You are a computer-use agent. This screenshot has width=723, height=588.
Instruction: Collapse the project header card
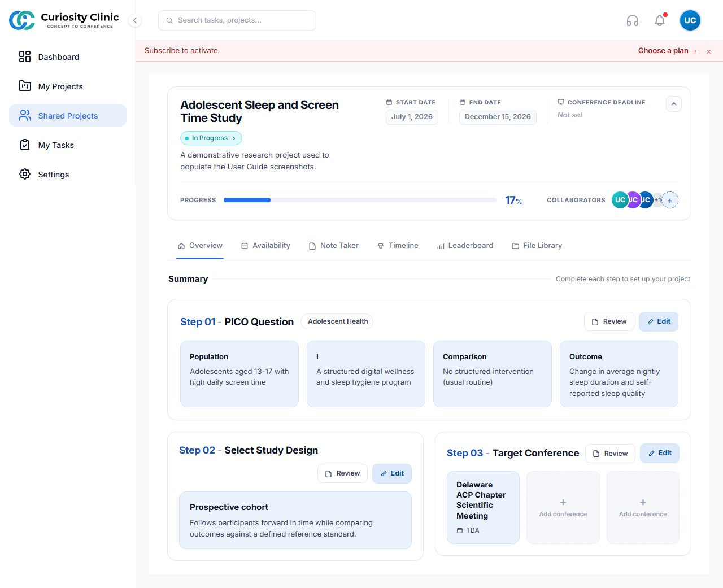point(674,104)
